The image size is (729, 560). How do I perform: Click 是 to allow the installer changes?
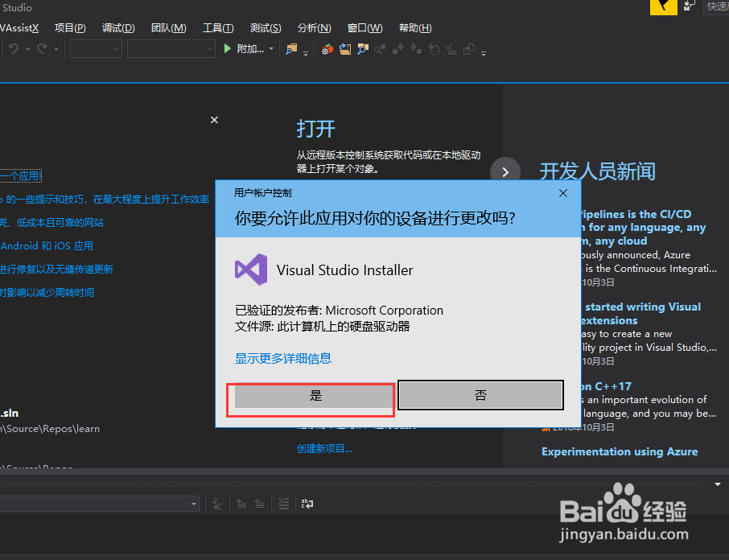click(x=315, y=396)
